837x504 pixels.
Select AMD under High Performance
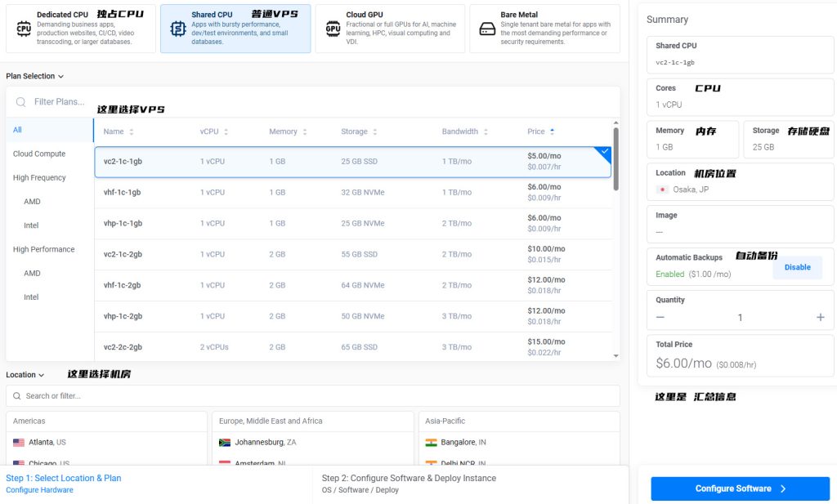[32, 273]
